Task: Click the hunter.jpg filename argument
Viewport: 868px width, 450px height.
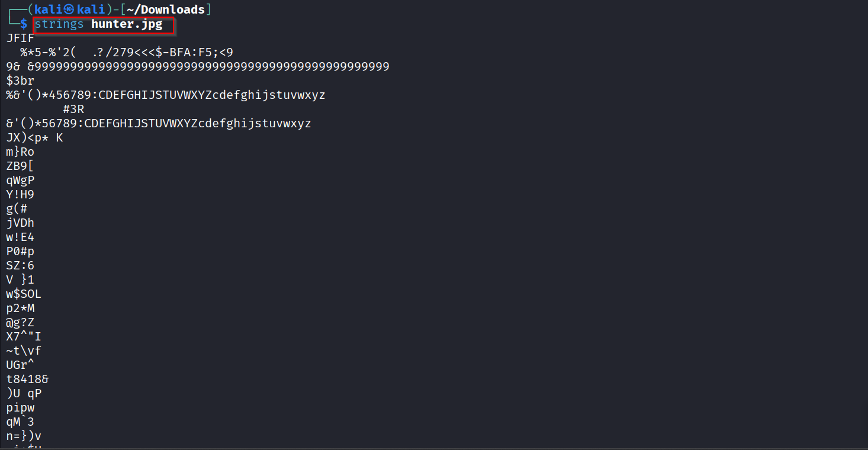Action: (127, 24)
